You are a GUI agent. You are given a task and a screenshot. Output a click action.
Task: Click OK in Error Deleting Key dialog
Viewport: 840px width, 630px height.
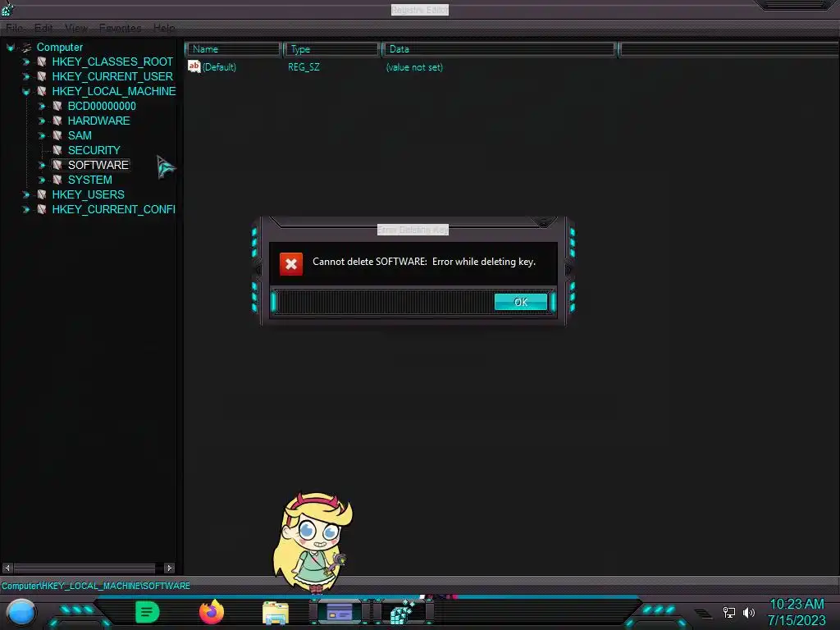click(x=521, y=302)
